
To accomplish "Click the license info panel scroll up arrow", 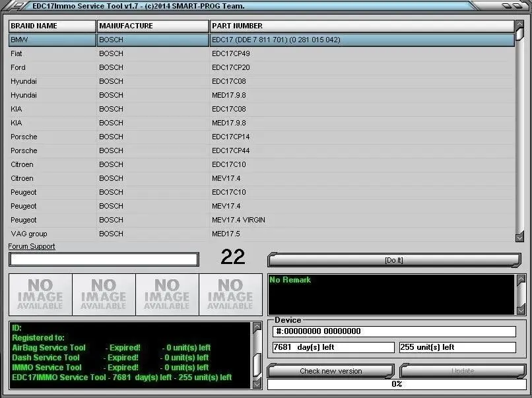I will [x=257, y=327].
